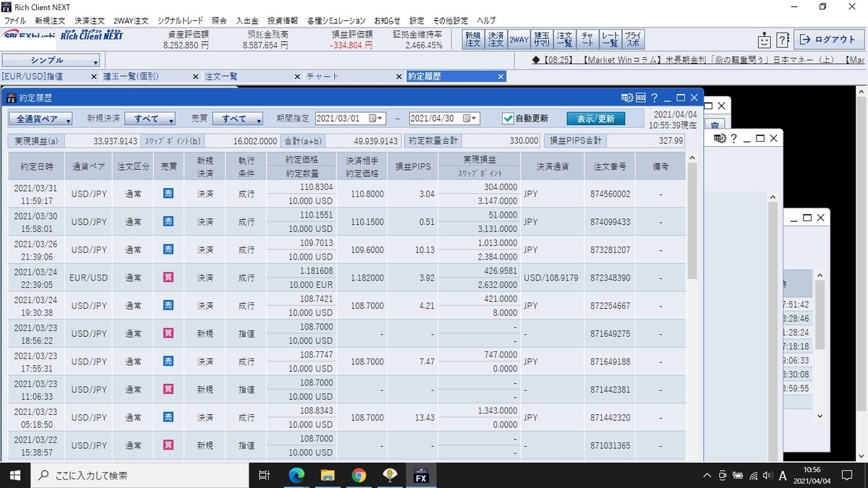The image size is (868, 488).
Task: Switch to FX app on taskbar
Action: click(x=421, y=475)
